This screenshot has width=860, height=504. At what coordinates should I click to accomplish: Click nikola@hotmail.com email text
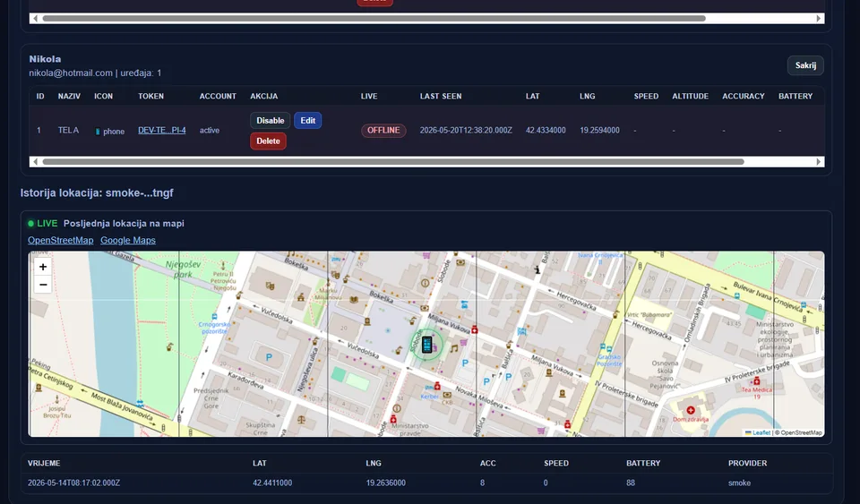point(71,73)
